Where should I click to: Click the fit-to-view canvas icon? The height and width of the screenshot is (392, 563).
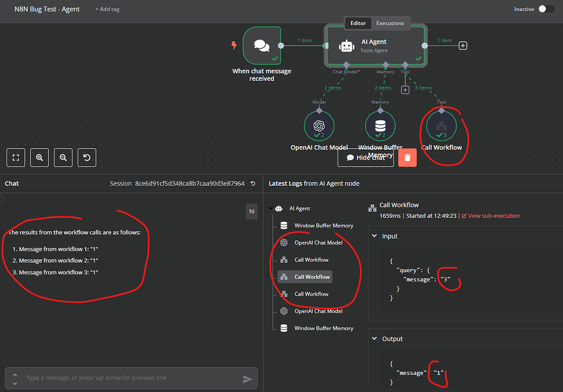15,158
